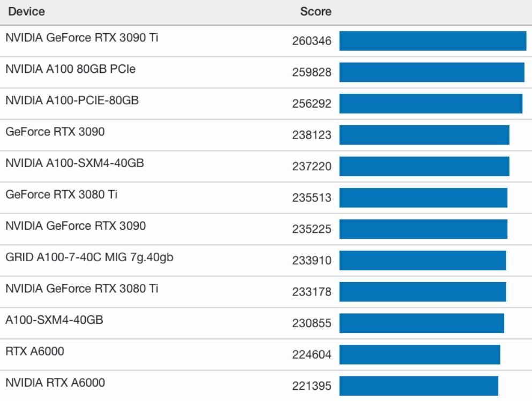Select NVIDIA GeForce RTX 3090 Ti device name
This screenshot has height=401, width=532.
82,37
